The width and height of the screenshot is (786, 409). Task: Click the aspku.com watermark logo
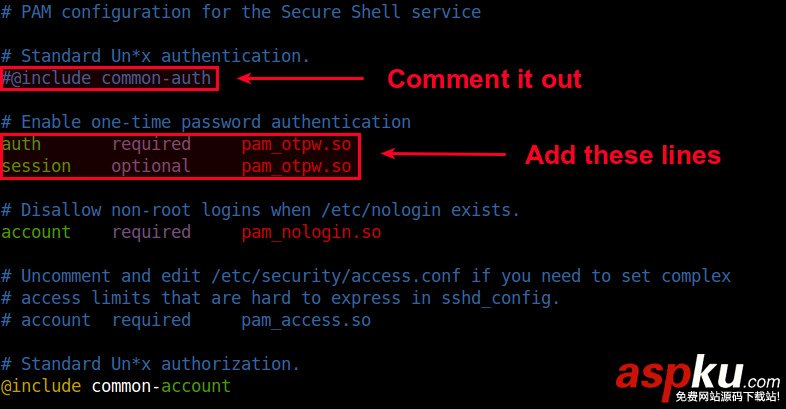697,378
